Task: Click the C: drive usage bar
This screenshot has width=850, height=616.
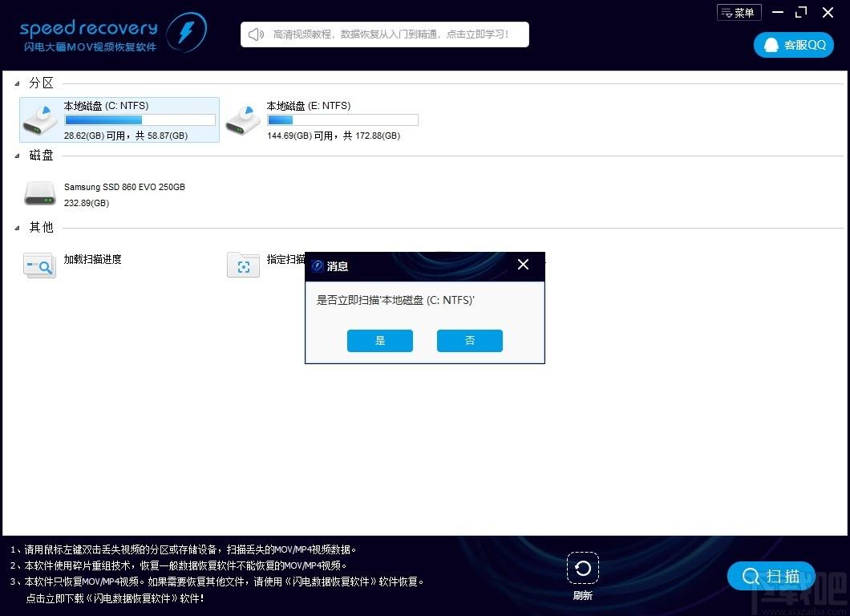Action: coord(140,120)
